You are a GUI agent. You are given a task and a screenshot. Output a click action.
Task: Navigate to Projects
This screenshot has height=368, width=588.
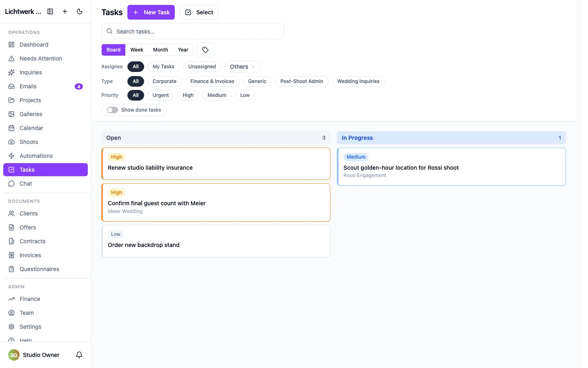pyautogui.click(x=45, y=100)
